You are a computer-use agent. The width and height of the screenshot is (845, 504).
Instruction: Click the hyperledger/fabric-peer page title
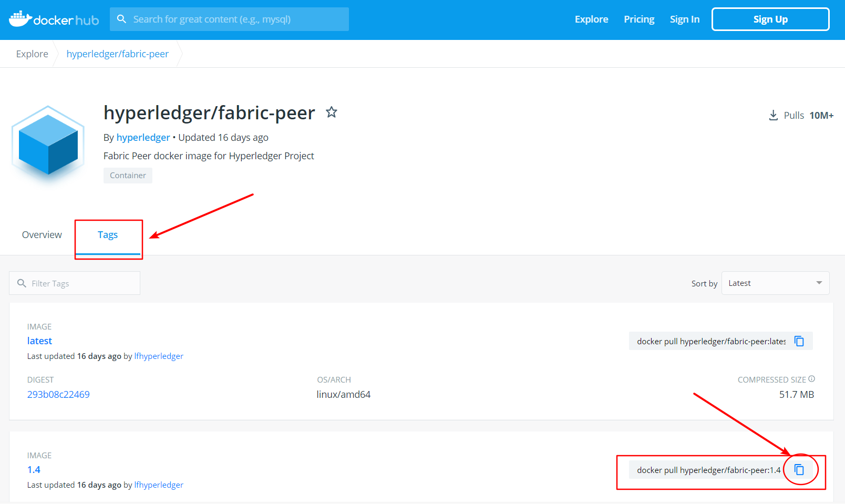point(209,113)
